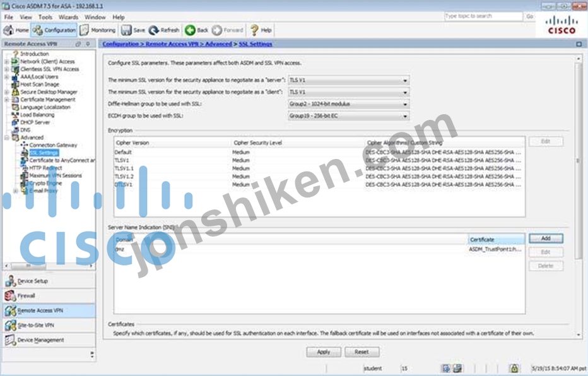The image size is (588, 376).
Task: Switch to Monitoring view
Action: pyautogui.click(x=98, y=30)
